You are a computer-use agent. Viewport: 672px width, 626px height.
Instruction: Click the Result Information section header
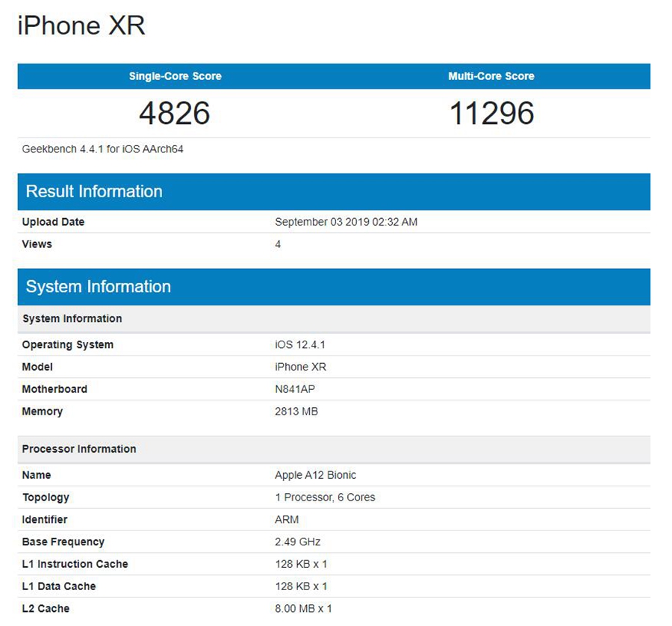(93, 191)
